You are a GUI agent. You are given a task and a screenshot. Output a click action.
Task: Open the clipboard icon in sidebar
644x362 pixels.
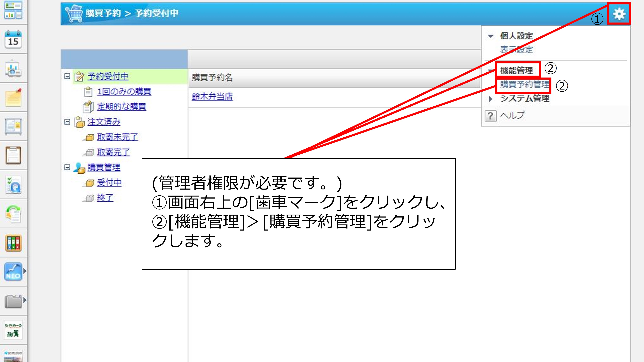pyautogui.click(x=13, y=155)
